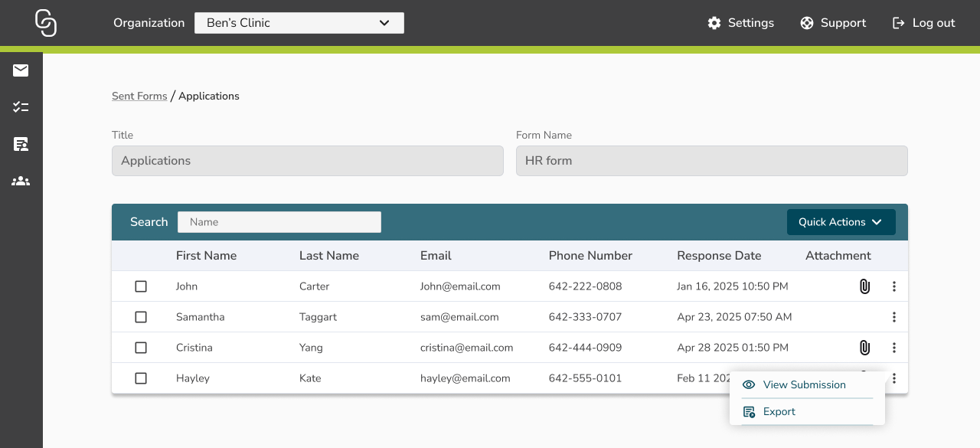Go back to Sent Forms breadcrumb
Viewport: 980px width, 448px height.
point(139,96)
